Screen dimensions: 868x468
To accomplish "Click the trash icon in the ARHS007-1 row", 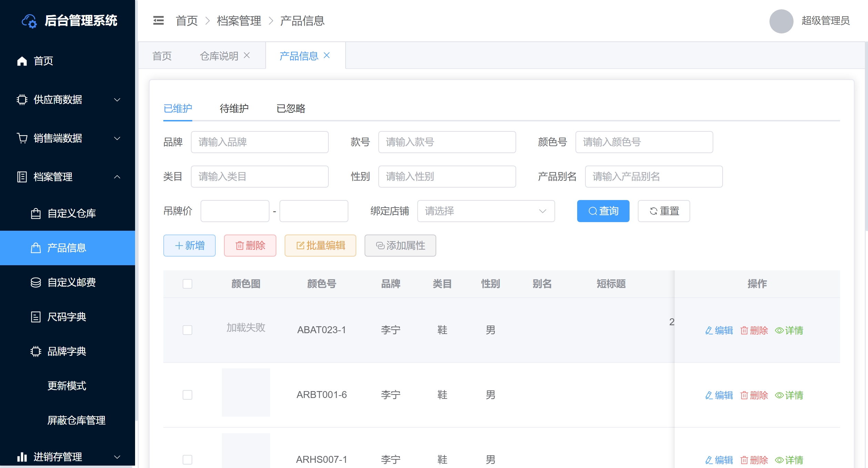I will [744, 460].
